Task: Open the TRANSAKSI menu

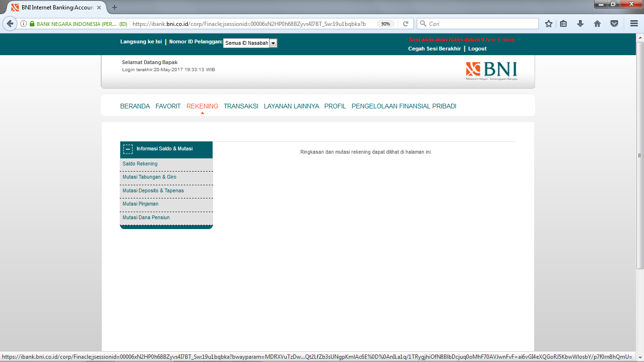Action: tap(241, 106)
